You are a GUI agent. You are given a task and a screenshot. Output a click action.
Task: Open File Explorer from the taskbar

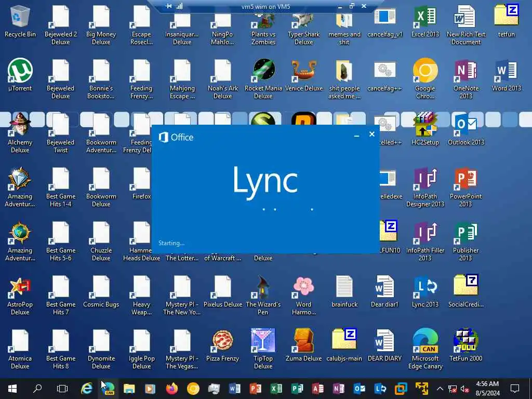[x=129, y=389]
